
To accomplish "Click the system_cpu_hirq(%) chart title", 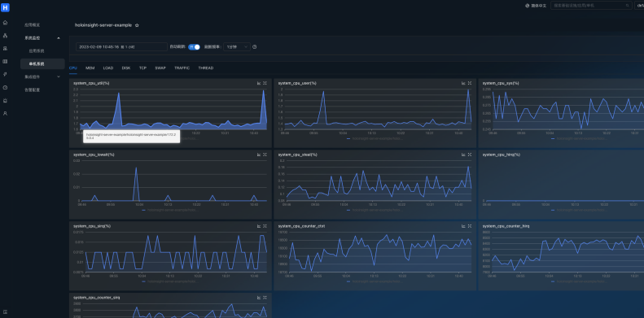I will (x=501, y=155).
